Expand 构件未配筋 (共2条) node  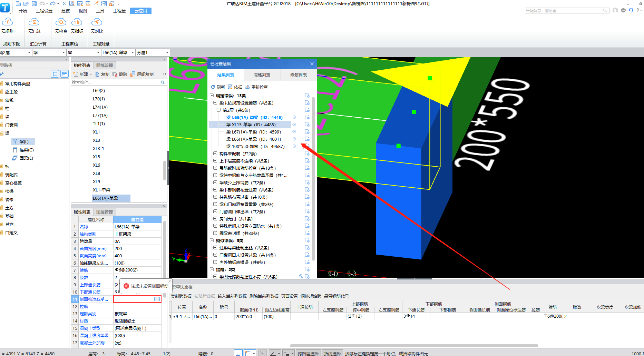point(215,154)
